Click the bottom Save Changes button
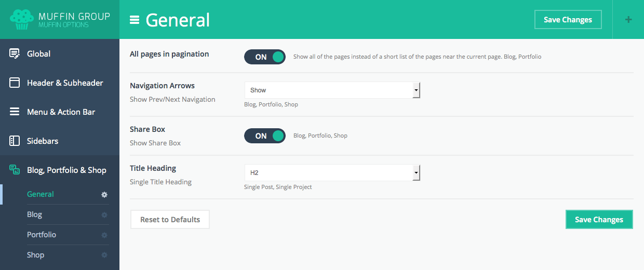This screenshot has height=270, width=644. coord(599,220)
